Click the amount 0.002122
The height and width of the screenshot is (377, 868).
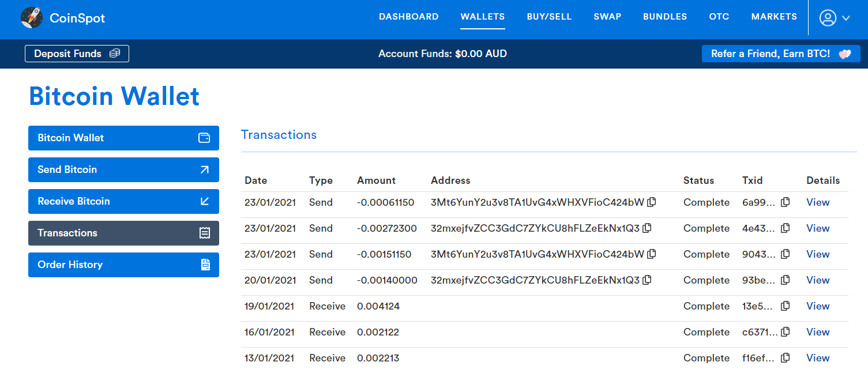click(x=378, y=332)
